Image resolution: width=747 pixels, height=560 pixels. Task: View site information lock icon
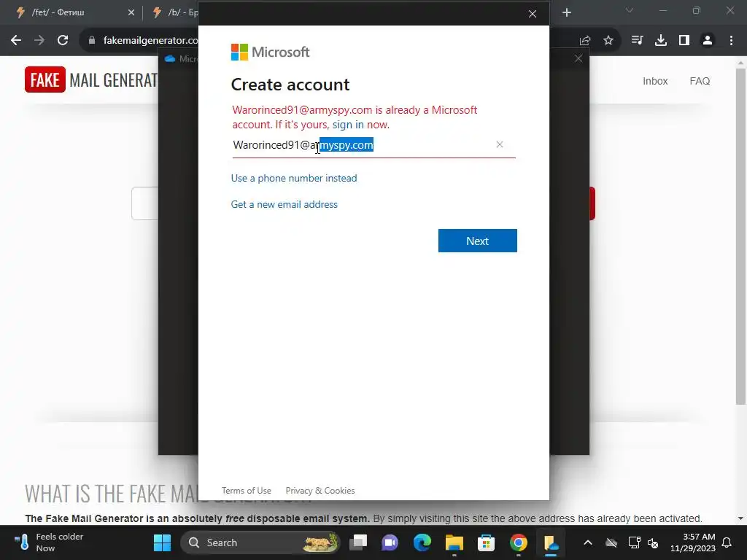coord(92,41)
